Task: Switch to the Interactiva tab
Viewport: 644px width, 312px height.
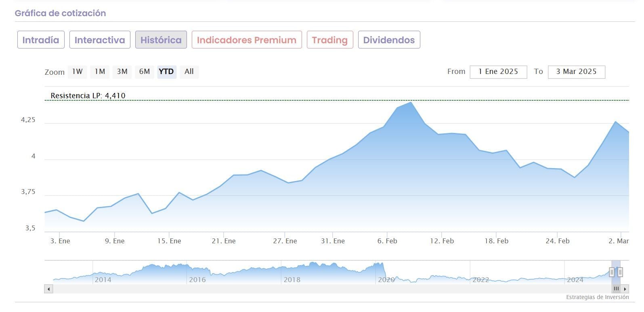Action: pyautogui.click(x=100, y=40)
